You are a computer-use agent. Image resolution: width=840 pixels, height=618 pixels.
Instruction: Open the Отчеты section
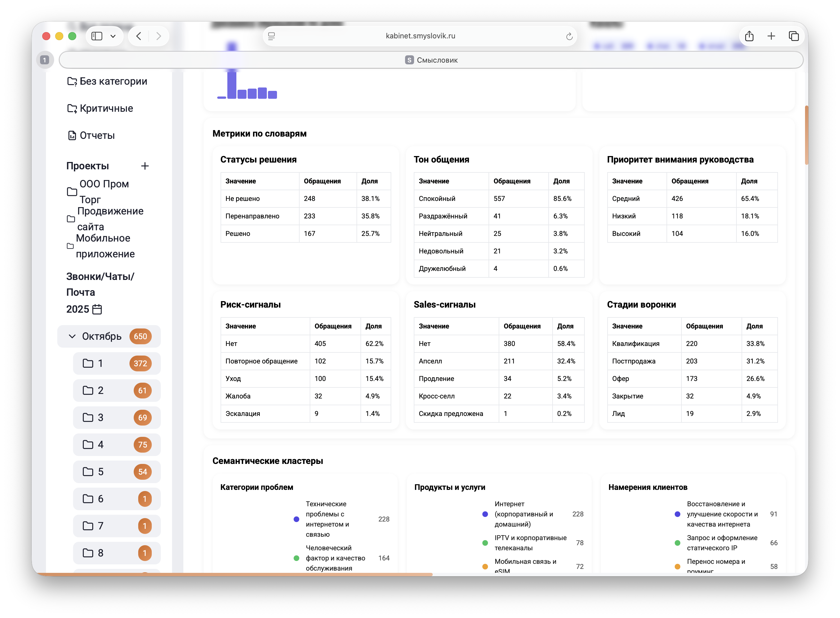click(x=97, y=135)
